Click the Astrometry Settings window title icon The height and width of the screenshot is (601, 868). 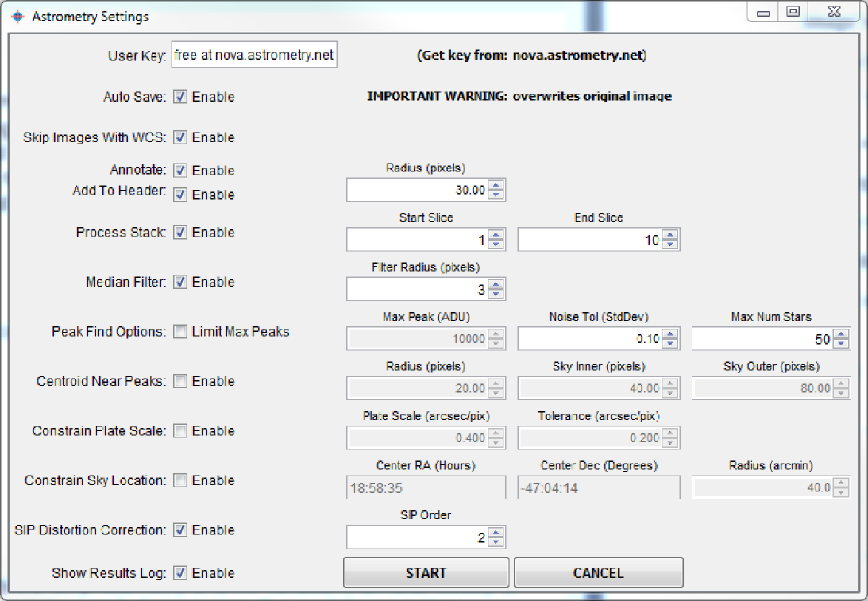(17, 17)
